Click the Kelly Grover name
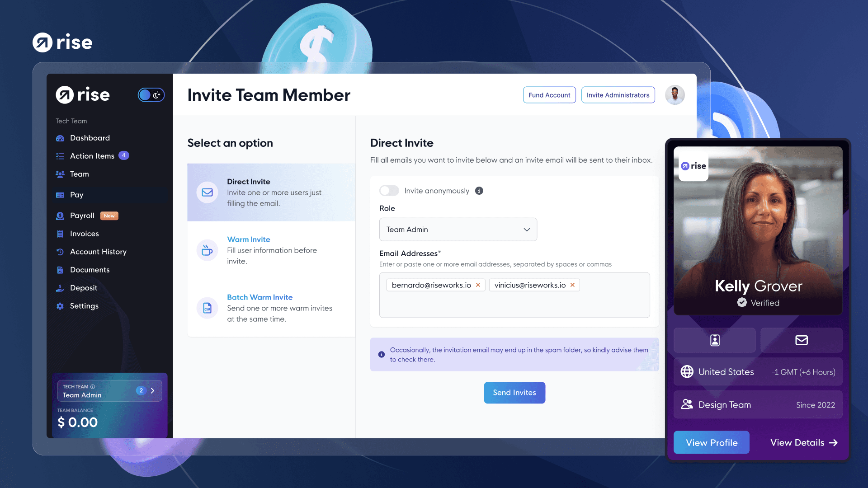The height and width of the screenshot is (488, 868). [x=758, y=286]
